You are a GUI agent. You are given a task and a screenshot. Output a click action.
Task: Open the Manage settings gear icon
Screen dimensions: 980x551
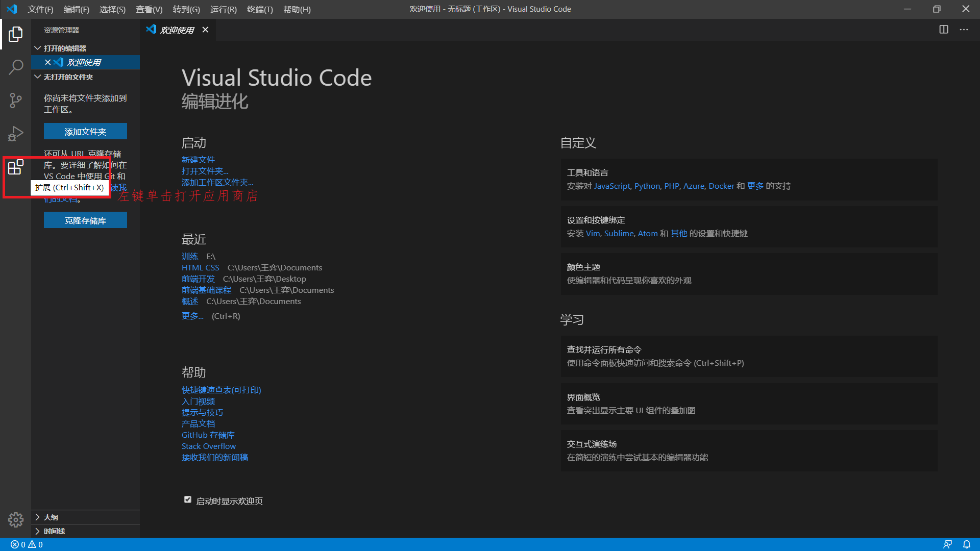click(15, 519)
